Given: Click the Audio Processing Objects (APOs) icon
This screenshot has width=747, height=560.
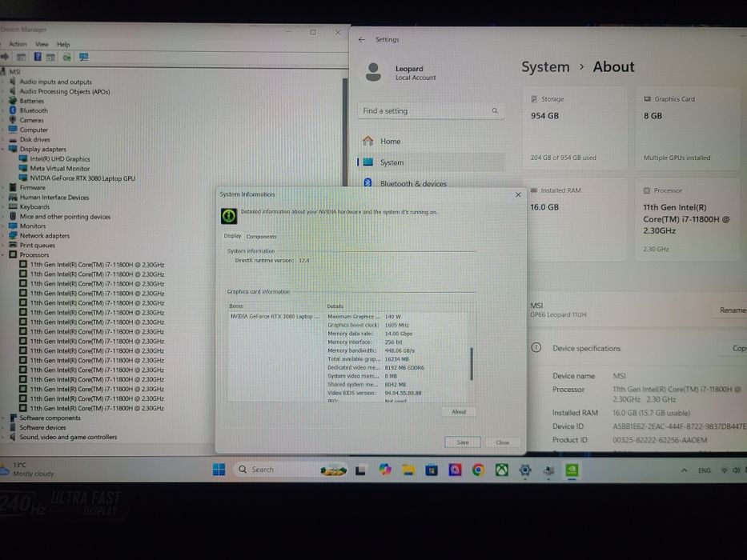Looking at the screenshot, I should [x=13, y=91].
